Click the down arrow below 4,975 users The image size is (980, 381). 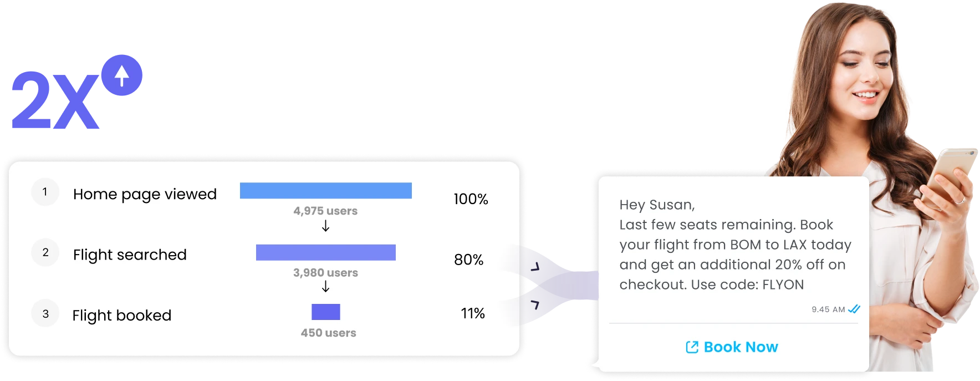click(x=325, y=226)
